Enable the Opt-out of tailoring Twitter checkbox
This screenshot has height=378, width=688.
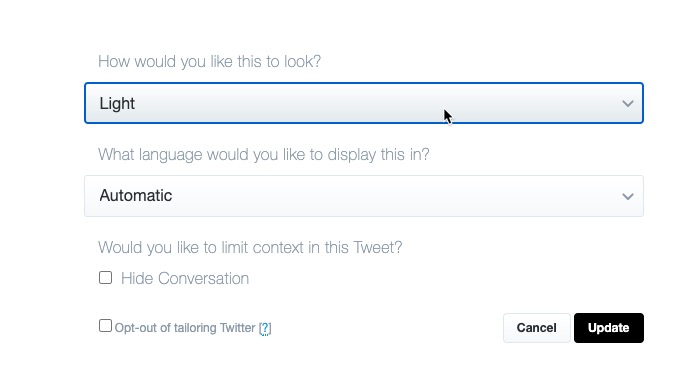click(105, 325)
